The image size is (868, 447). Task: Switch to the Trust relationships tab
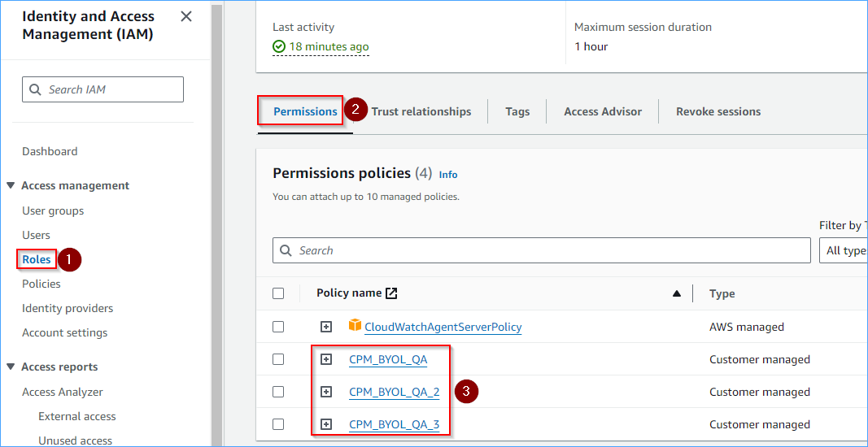[421, 112]
